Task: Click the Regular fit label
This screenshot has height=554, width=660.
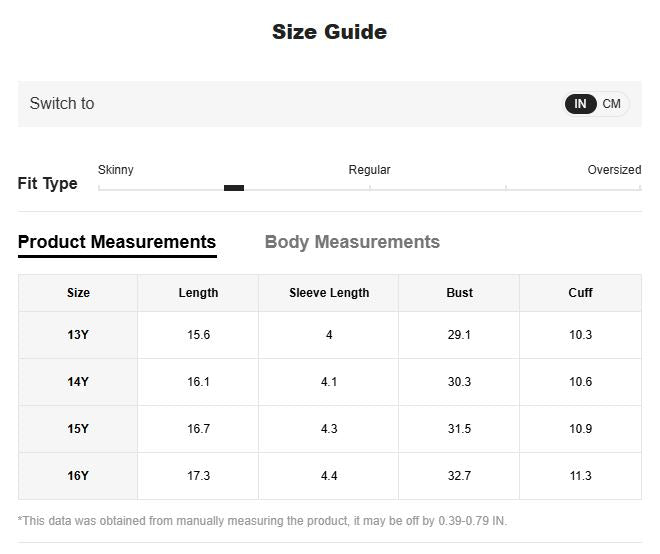Action: coord(370,170)
